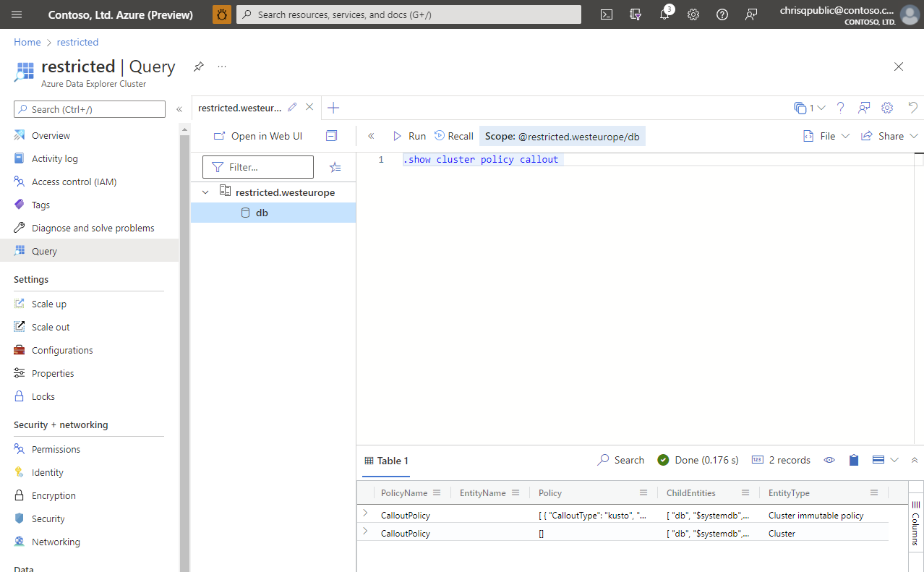
Task: Copy results with clipboard icon
Action: click(854, 460)
